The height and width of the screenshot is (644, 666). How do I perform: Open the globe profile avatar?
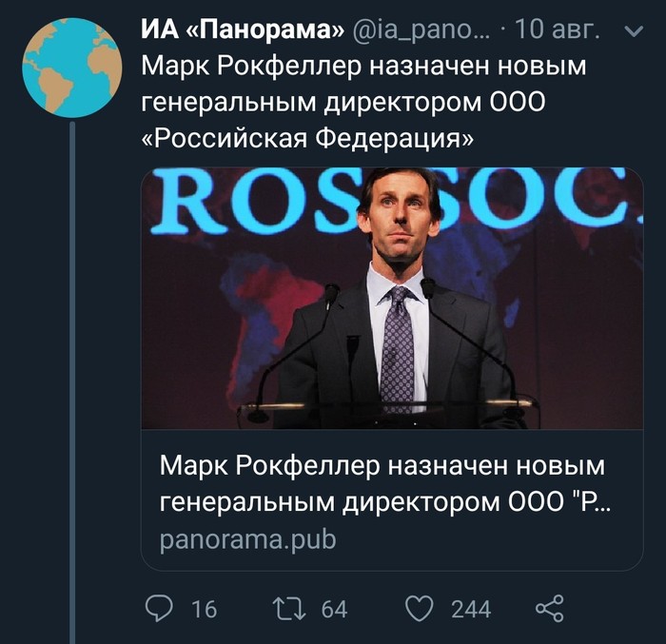tap(70, 68)
